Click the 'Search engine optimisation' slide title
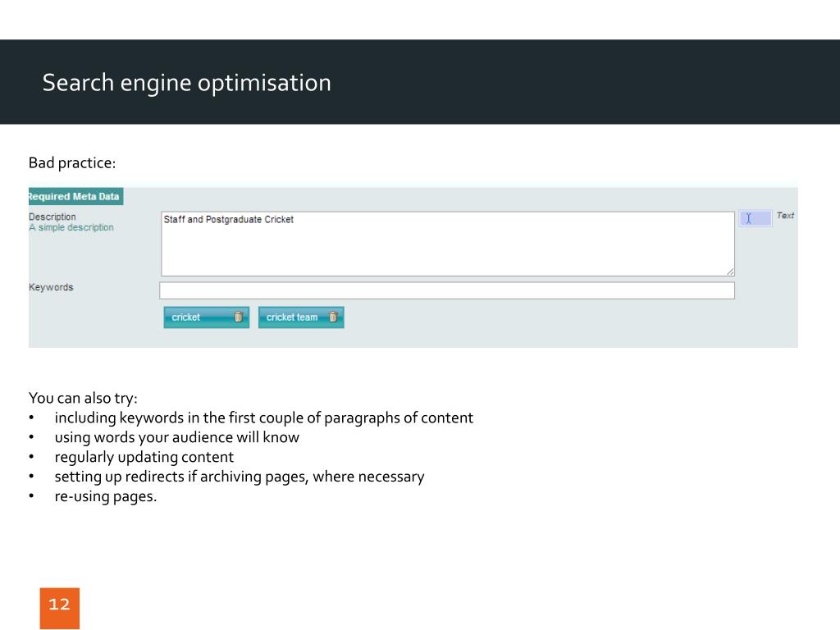This screenshot has height=630, width=840. tap(186, 83)
